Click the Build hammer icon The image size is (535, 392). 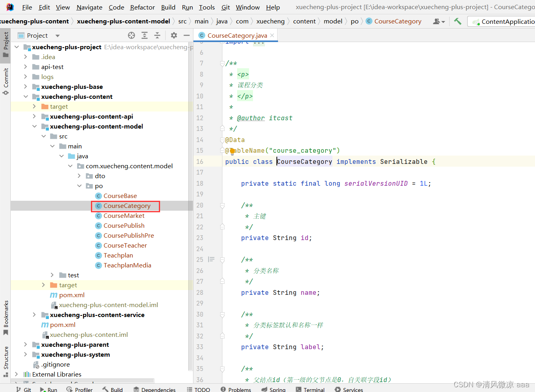(x=458, y=21)
